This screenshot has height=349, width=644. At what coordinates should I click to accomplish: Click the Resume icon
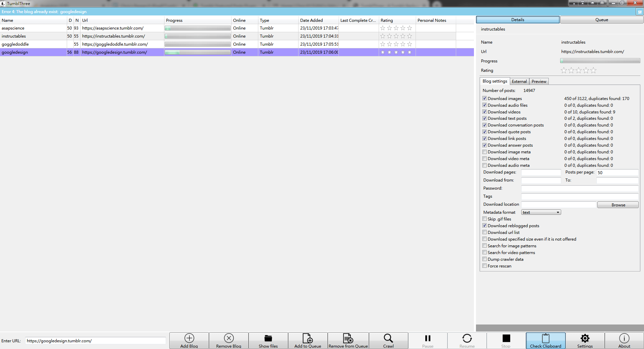467,338
